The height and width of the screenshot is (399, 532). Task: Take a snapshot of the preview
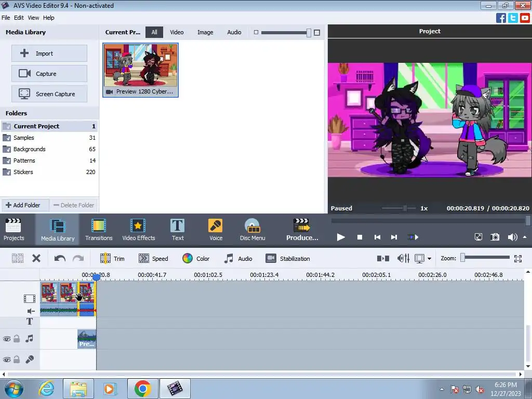point(495,237)
